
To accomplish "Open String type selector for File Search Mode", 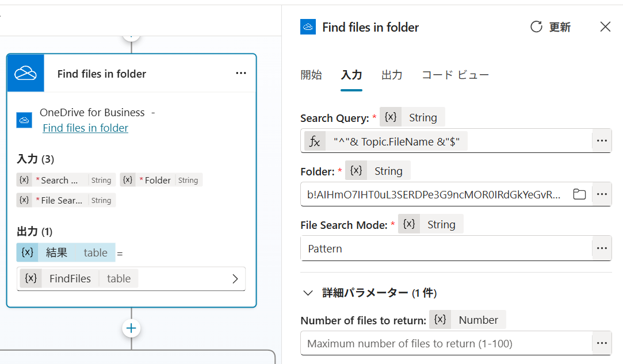I will pyautogui.click(x=441, y=224).
